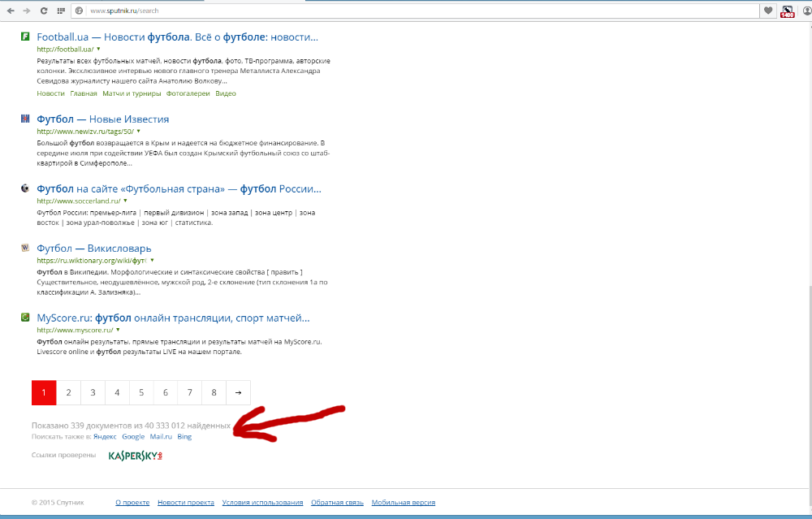Click the 'Ссылки проверены' label
The width and height of the screenshot is (812, 519).
[x=63, y=455]
